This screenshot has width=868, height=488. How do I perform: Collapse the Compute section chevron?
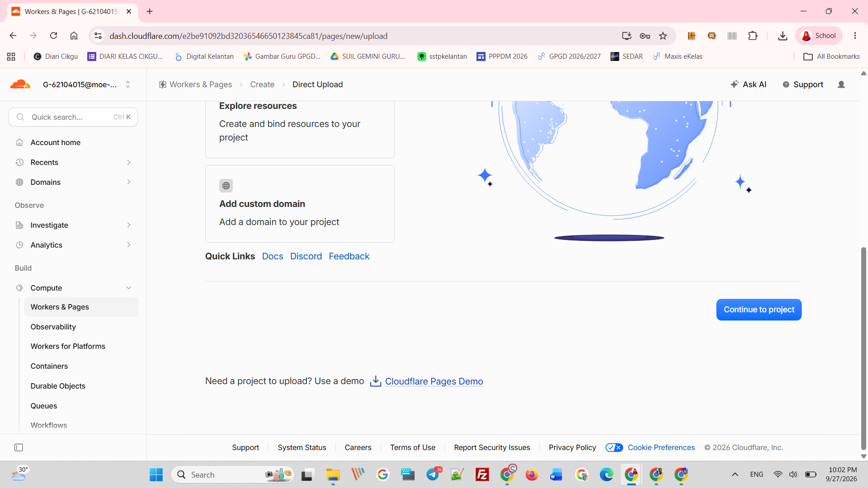129,288
